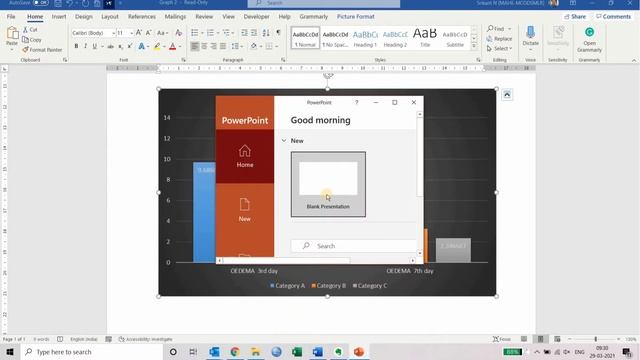Click the Cut button
The image size is (640, 360).
(30, 30)
